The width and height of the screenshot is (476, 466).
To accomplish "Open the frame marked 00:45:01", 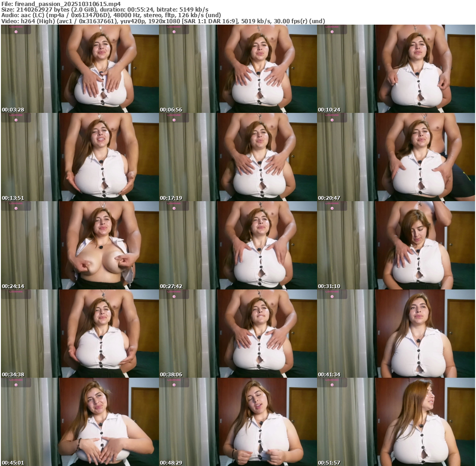I will coord(79,422).
